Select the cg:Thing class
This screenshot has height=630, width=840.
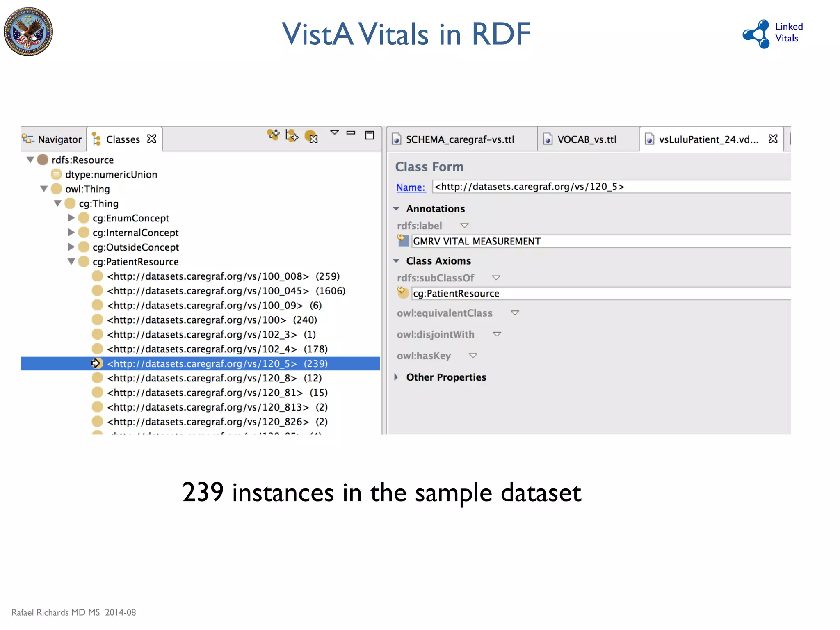click(98, 204)
